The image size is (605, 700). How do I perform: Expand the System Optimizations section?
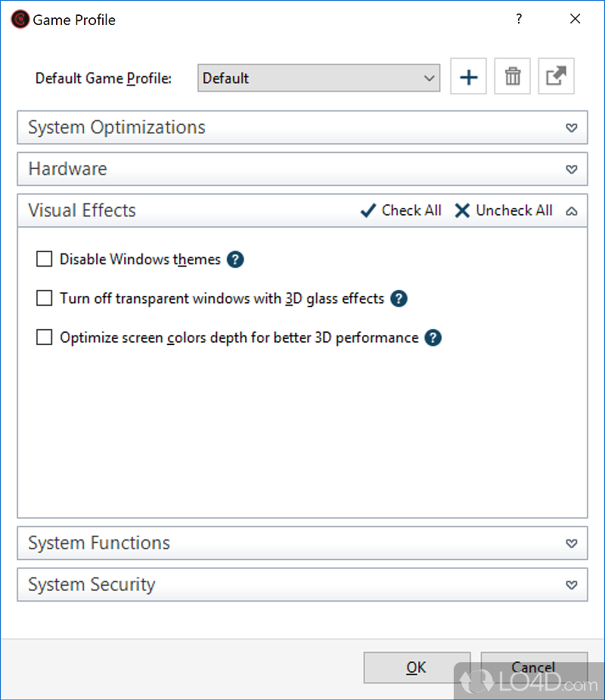[x=572, y=128]
